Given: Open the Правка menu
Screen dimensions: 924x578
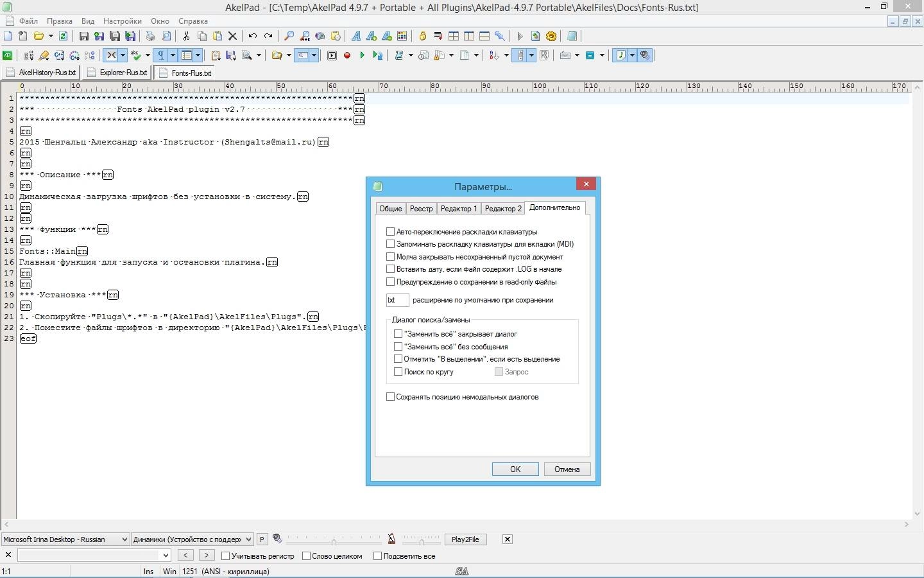Looking at the screenshot, I should 59,21.
